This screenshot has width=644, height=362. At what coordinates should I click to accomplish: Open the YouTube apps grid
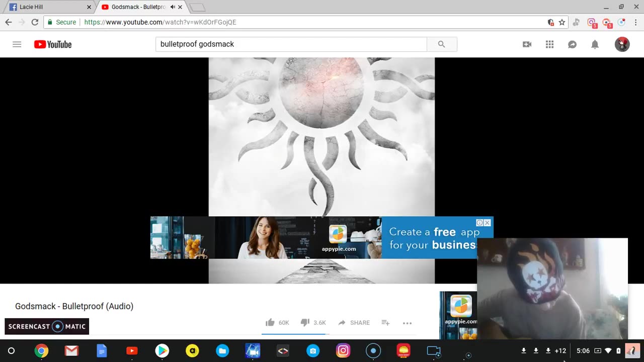pyautogui.click(x=549, y=44)
